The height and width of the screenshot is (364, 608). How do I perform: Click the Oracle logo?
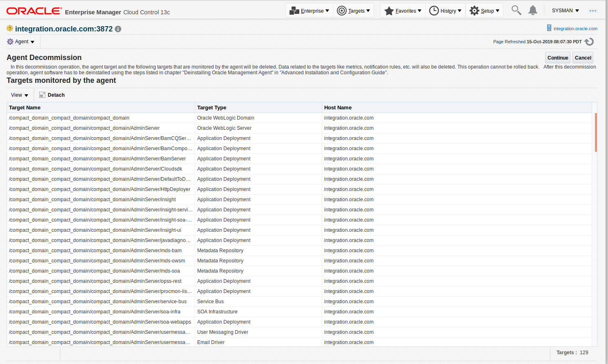(x=34, y=11)
